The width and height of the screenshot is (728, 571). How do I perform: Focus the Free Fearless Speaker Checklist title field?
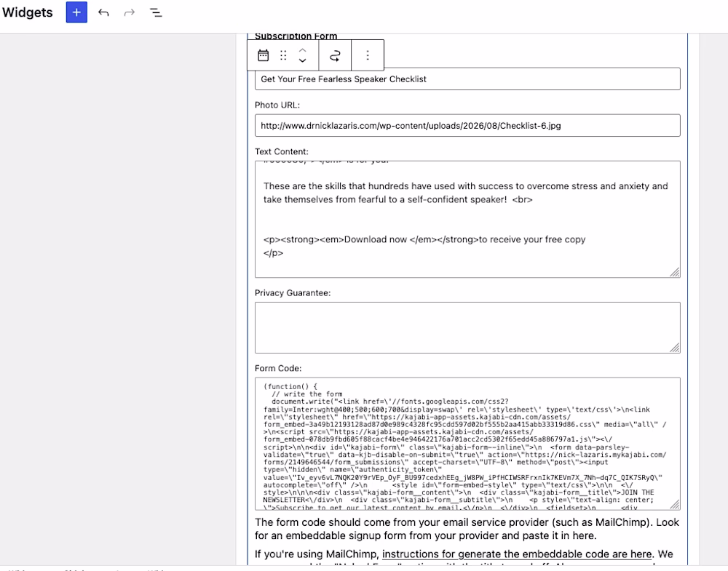point(467,79)
